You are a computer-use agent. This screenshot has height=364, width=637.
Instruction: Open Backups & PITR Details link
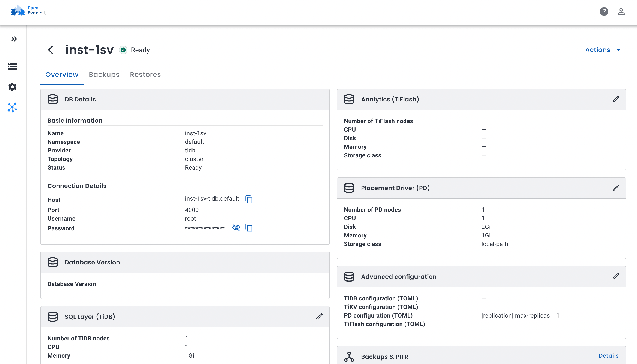(x=609, y=355)
